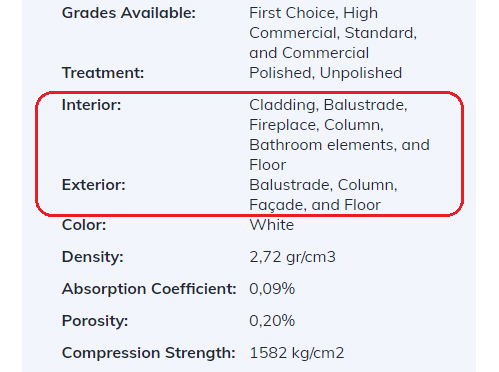Click the Interior label
This screenshot has height=372, width=499.
point(92,105)
